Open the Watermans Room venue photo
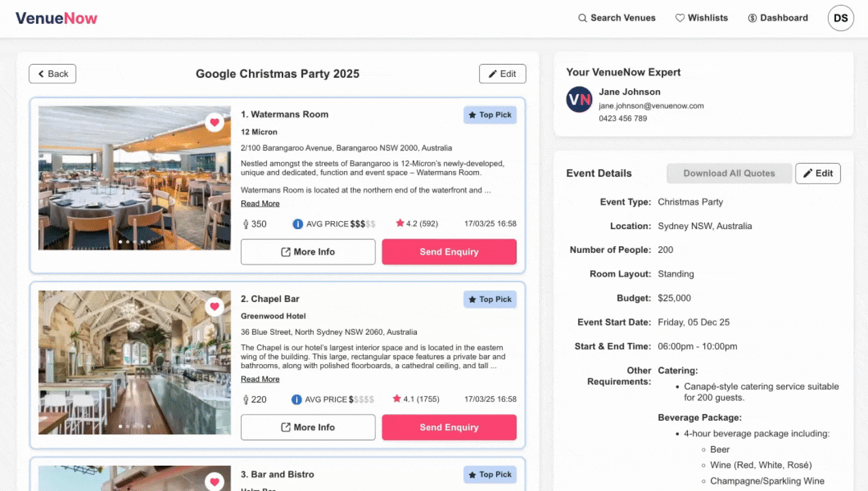This screenshot has width=868, height=491. pyautogui.click(x=134, y=178)
